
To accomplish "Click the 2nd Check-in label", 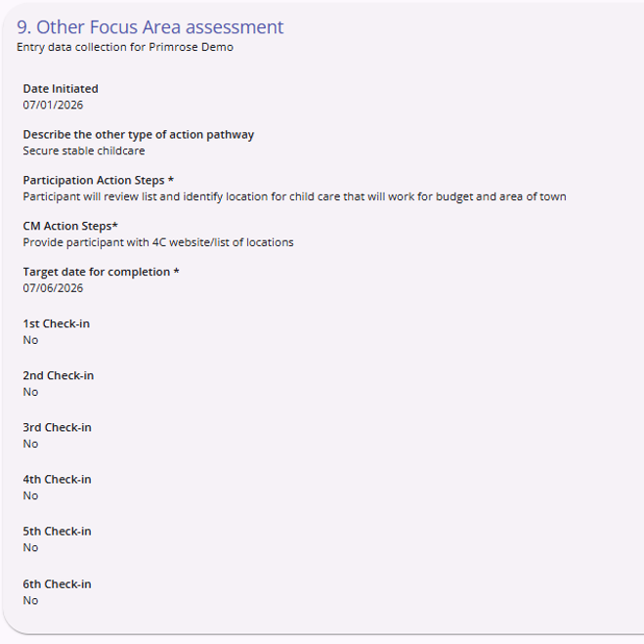I will click(x=59, y=376).
